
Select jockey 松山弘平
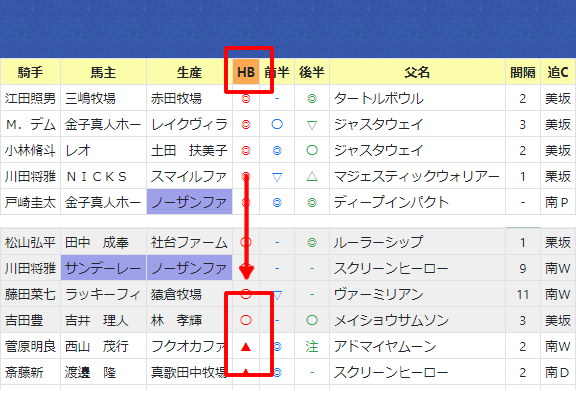(30, 242)
